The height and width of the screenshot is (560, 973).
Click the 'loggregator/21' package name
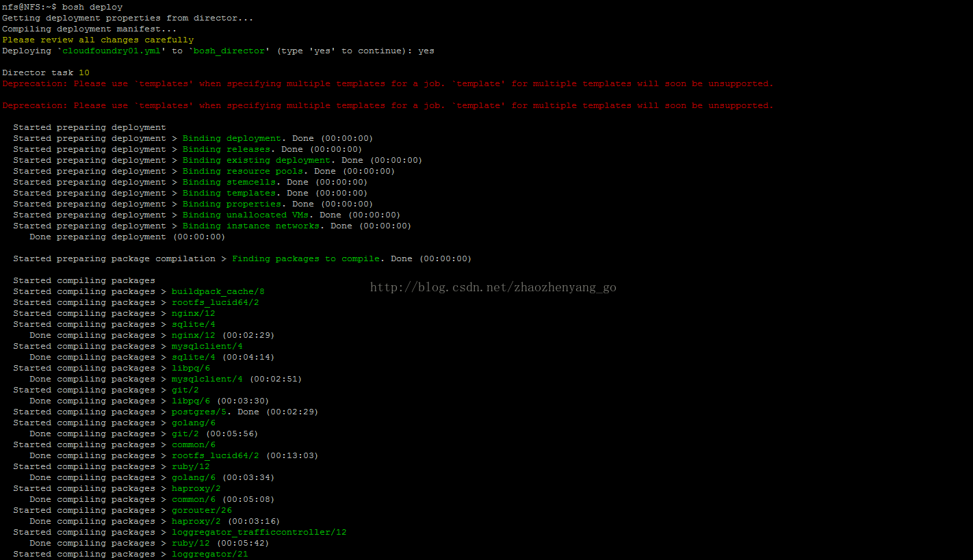[x=210, y=554]
